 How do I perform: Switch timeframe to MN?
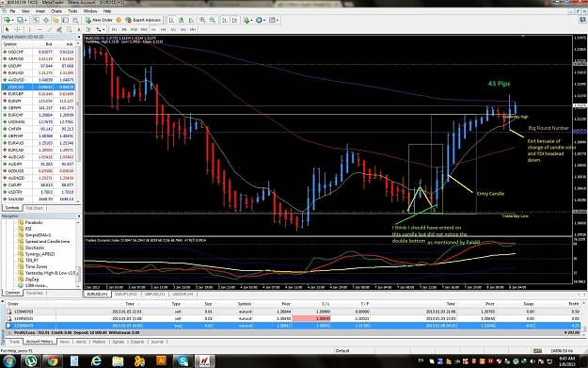(x=193, y=29)
